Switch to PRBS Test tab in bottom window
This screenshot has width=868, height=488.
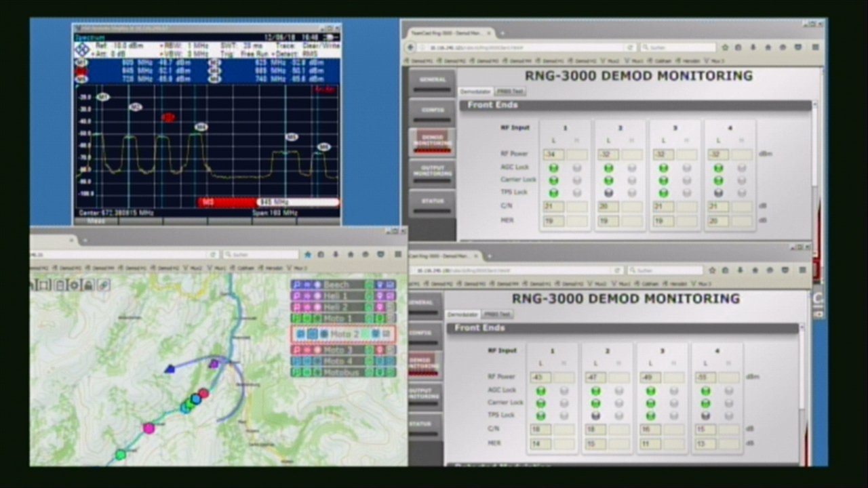coord(497,314)
